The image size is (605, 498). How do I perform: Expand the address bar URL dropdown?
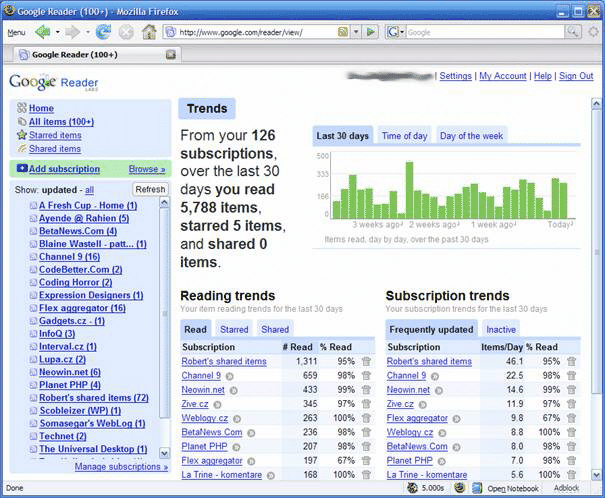356,32
